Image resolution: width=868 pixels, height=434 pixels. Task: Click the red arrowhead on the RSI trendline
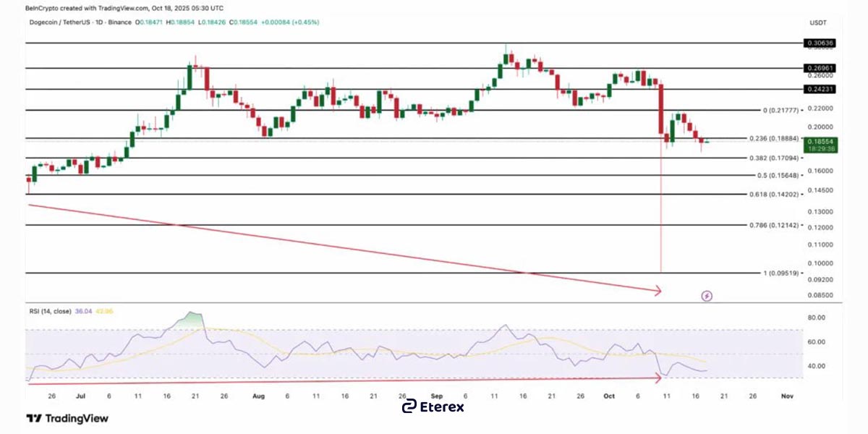657,377
